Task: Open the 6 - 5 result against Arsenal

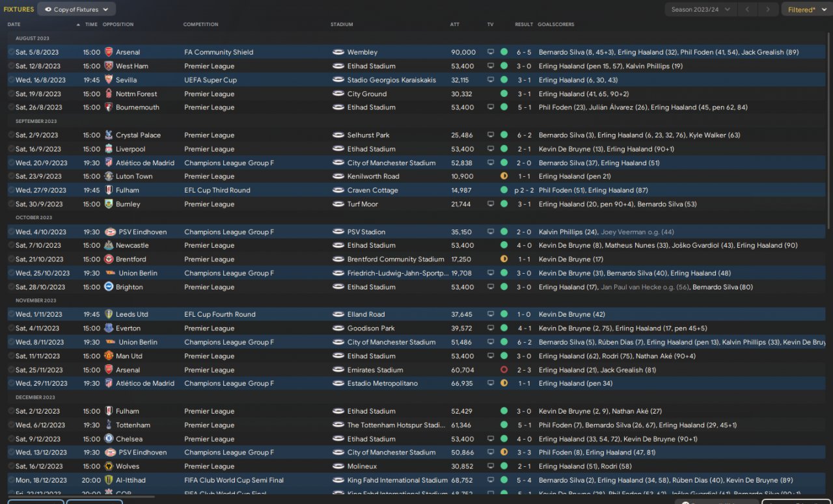Action: [x=524, y=52]
